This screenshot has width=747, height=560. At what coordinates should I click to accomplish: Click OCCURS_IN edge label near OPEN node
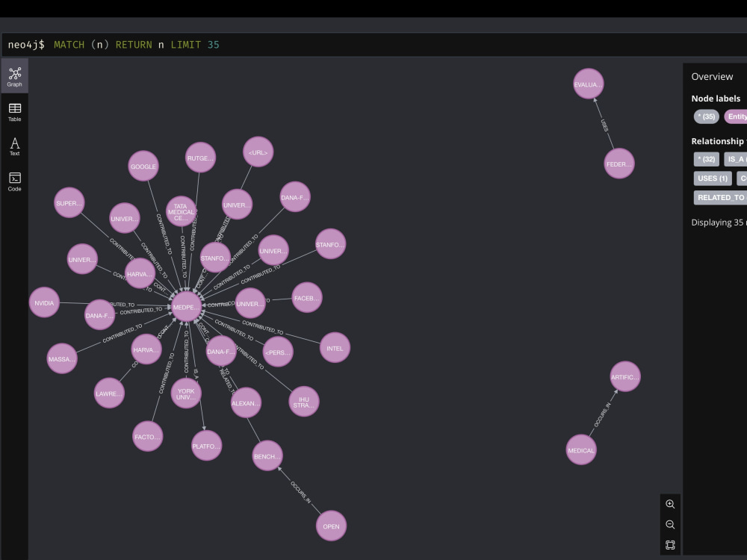point(300,492)
